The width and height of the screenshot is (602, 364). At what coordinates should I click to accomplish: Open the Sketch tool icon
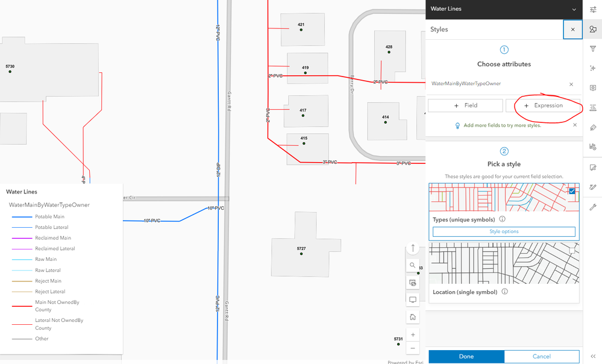pyautogui.click(x=593, y=187)
